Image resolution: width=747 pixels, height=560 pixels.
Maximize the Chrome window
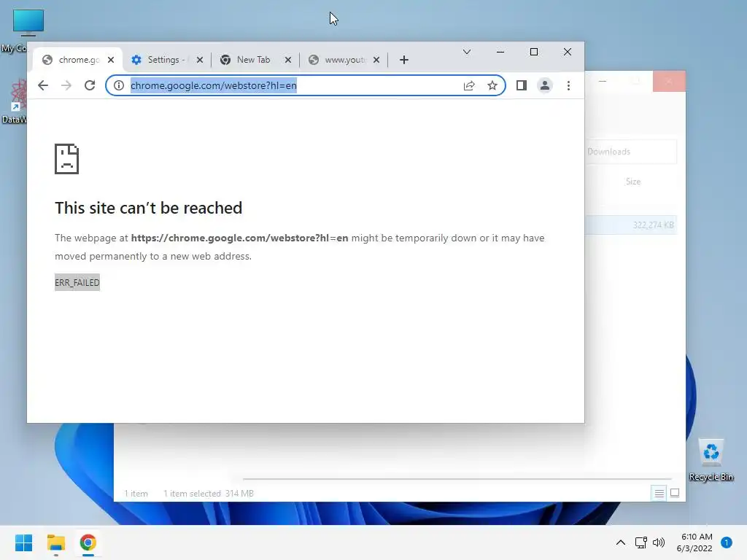tap(533, 52)
